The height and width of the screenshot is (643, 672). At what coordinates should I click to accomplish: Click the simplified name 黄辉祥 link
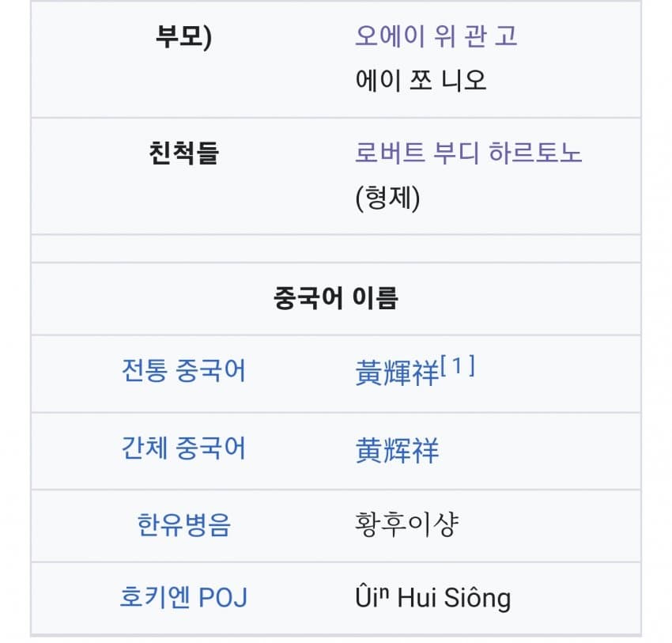(x=397, y=450)
